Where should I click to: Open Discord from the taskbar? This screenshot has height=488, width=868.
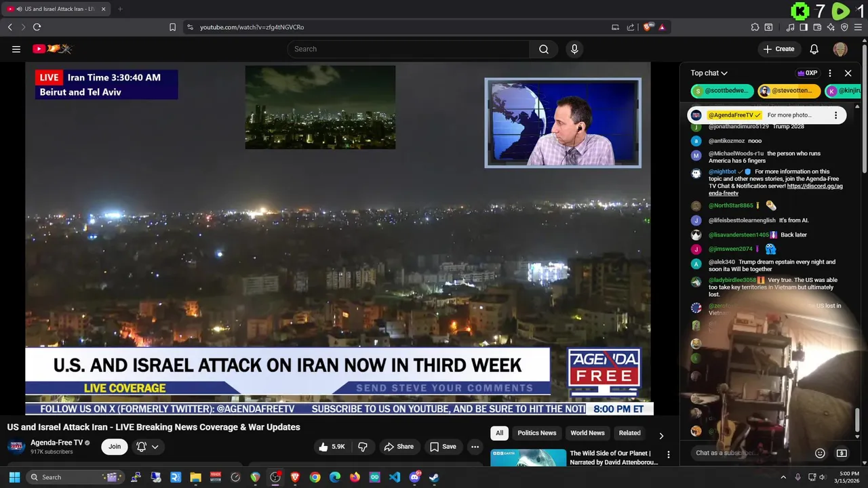pos(414,477)
